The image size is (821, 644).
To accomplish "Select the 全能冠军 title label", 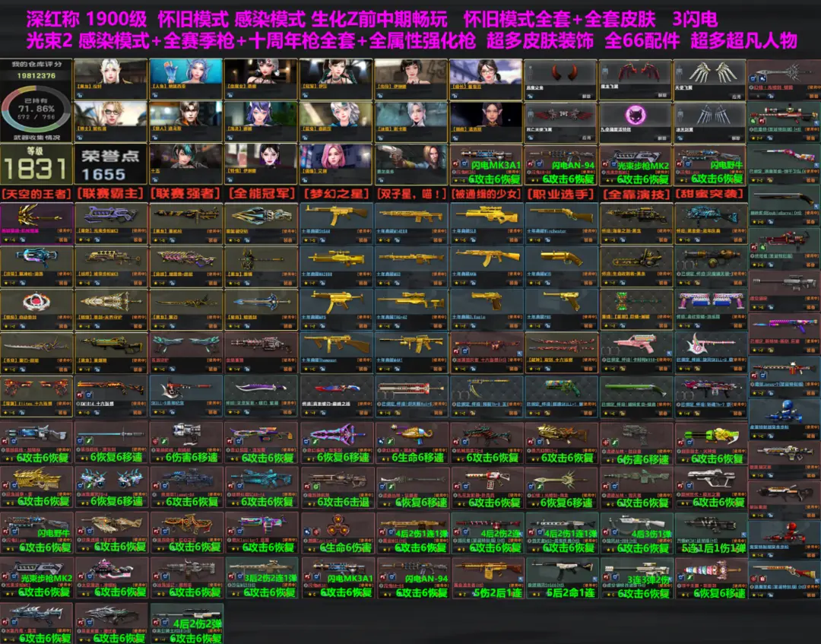I will [x=261, y=194].
